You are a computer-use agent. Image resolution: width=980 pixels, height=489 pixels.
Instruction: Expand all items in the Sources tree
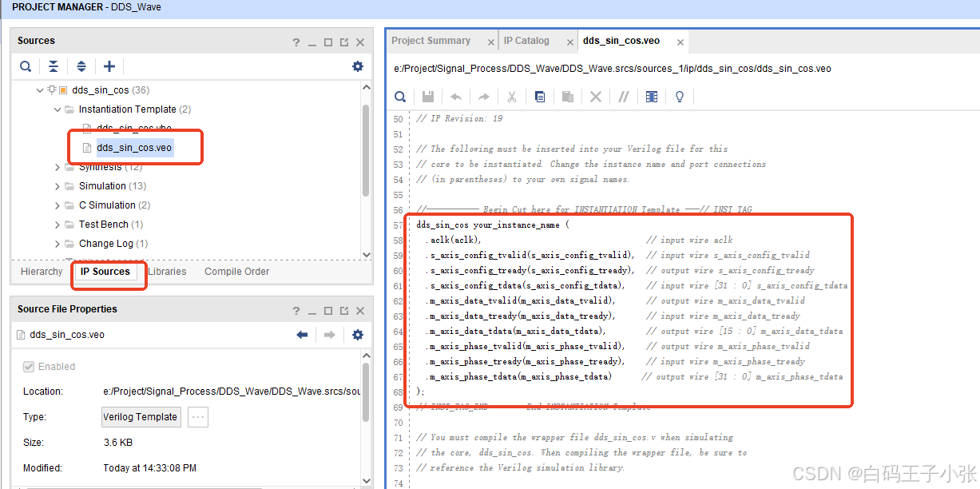pos(81,66)
